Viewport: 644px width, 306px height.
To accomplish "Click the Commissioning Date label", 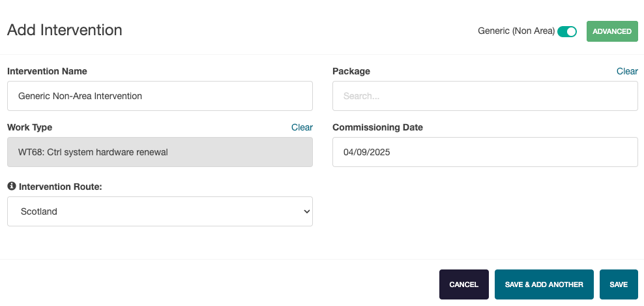I will [377, 127].
